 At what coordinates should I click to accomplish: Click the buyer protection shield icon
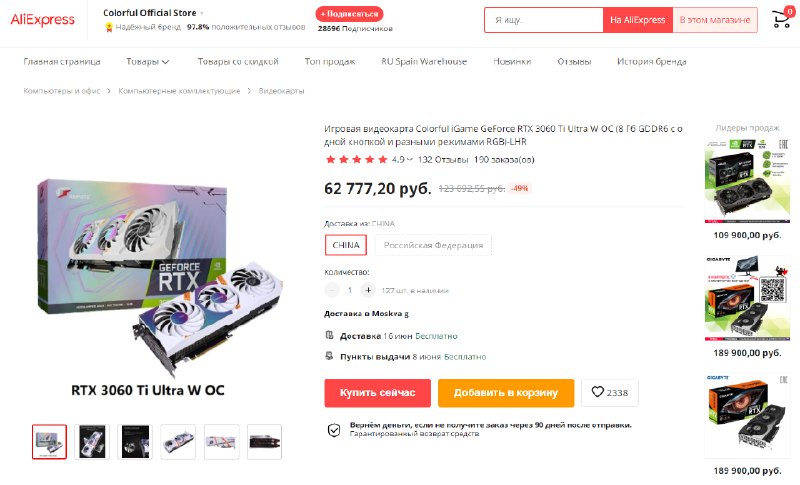[x=334, y=430]
